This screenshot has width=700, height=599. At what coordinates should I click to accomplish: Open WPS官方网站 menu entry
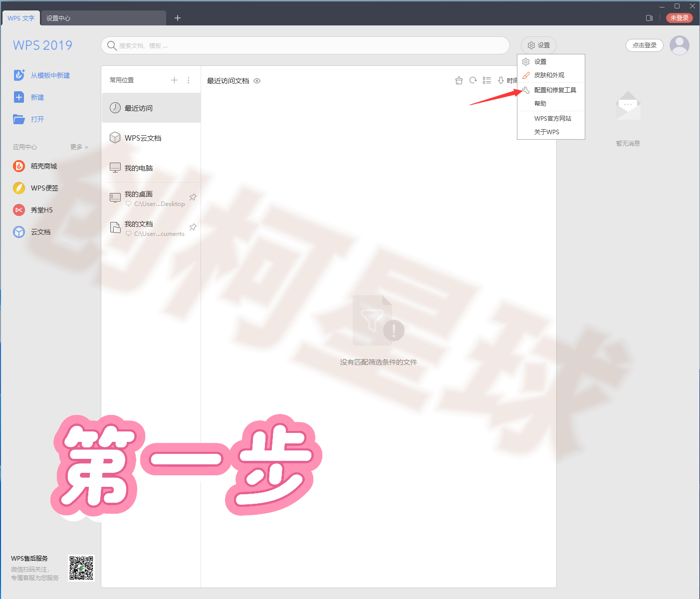pyautogui.click(x=551, y=119)
